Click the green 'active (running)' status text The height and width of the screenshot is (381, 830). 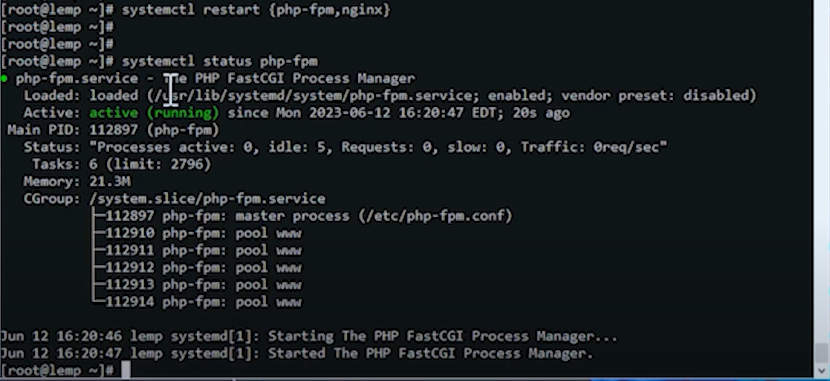(x=154, y=113)
